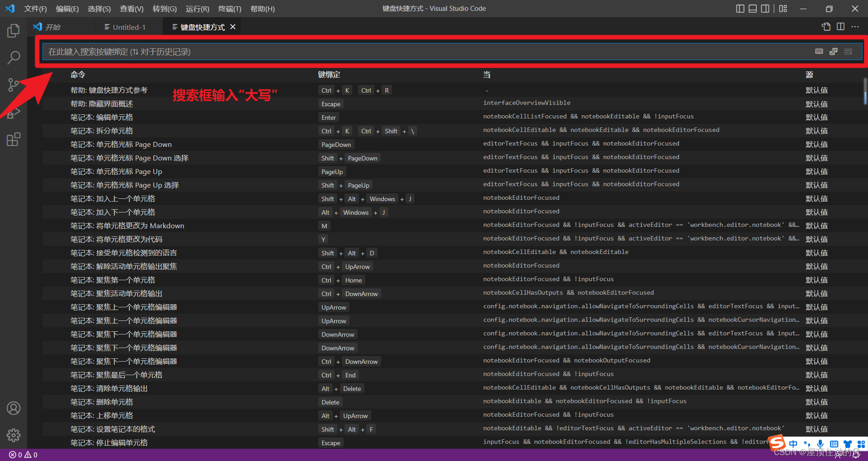Image resolution: width=868 pixels, height=461 pixels.
Task: Select row 帮助: 隐藏界面概述
Action: [453, 104]
